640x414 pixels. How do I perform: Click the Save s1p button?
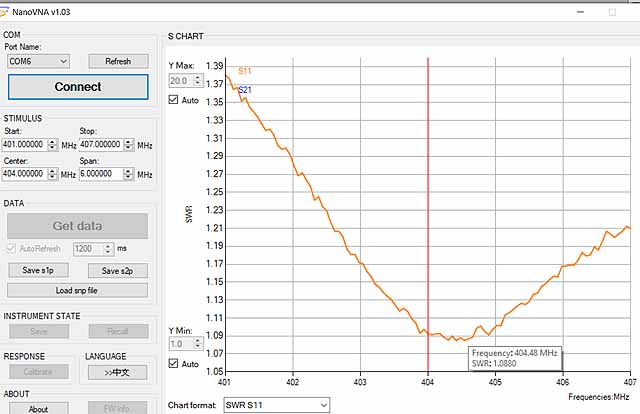pyautogui.click(x=38, y=270)
